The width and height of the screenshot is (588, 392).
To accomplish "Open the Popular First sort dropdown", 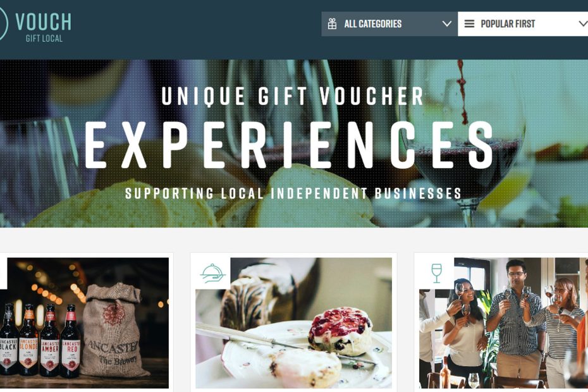I will 523,24.
